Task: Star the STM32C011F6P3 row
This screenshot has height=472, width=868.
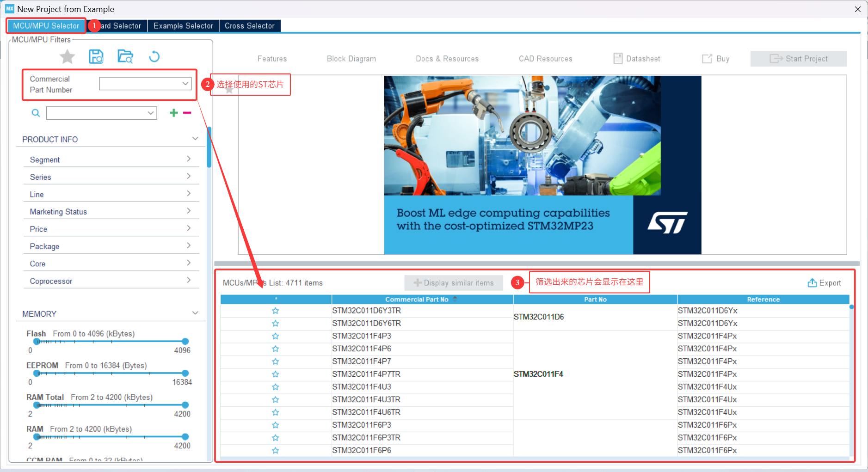Action: pyautogui.click(x=276, y=425)
